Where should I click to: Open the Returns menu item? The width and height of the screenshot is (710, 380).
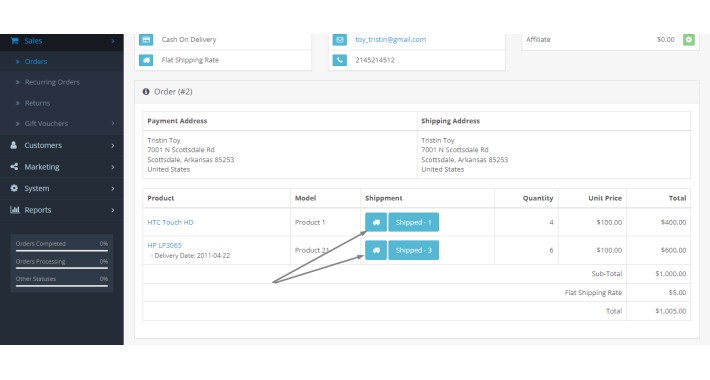coord(37,103)
